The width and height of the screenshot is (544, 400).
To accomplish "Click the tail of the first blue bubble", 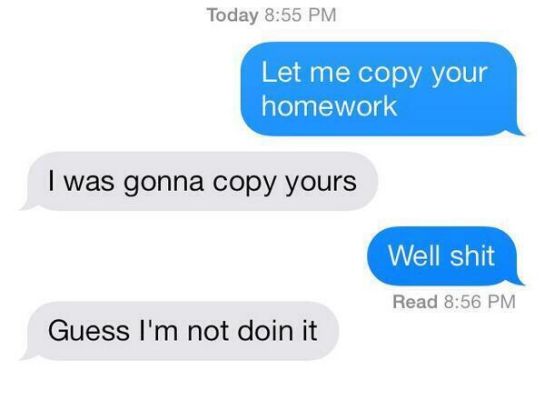I will [x=518, y=130].
